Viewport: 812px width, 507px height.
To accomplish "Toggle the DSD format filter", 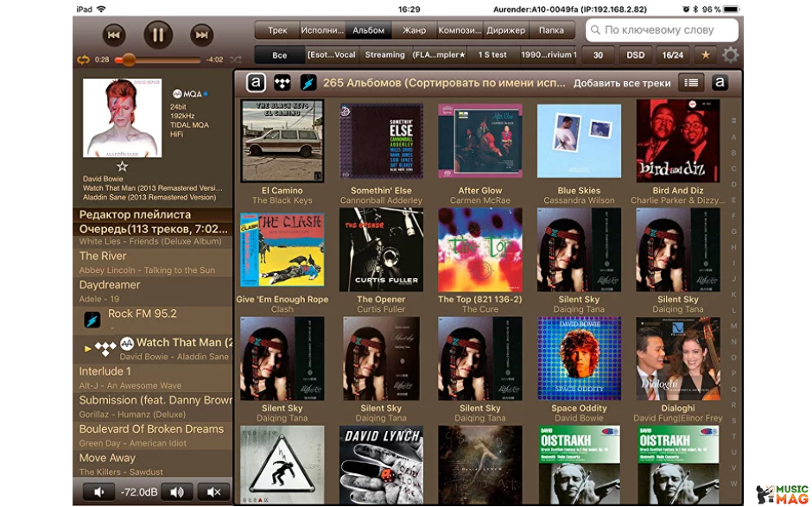I will coord(636,55).
